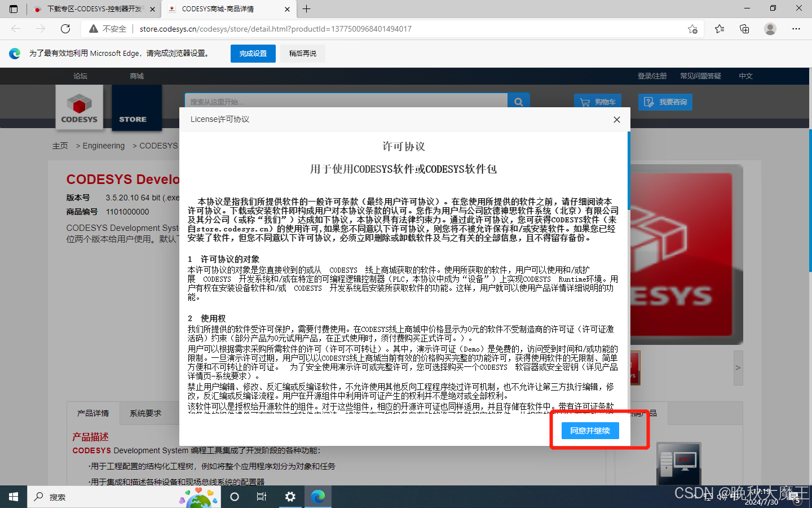Image resolution: width=812 pixels, height=508 pixels.
Task: Click the search magnifier button
Action: (519, 102)
